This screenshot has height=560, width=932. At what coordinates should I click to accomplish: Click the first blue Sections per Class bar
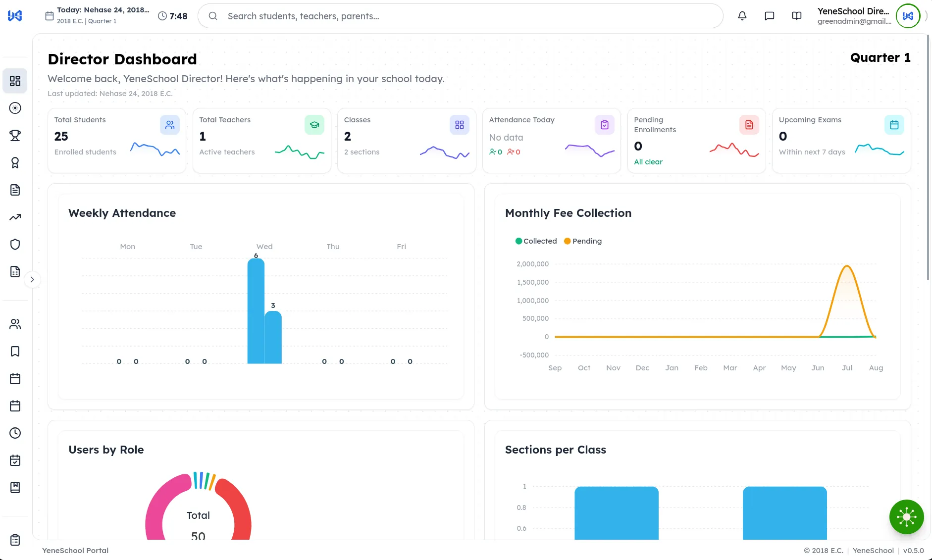[617, 513]
